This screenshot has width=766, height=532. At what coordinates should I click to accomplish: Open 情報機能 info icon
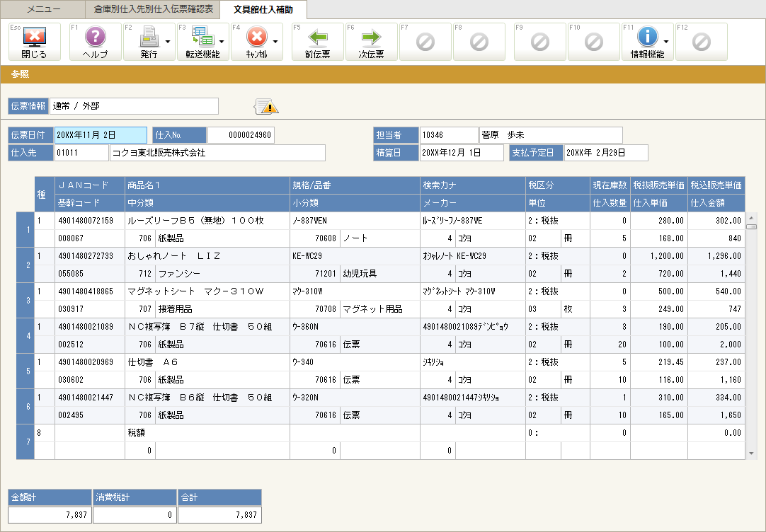click(x=647, y=37)
